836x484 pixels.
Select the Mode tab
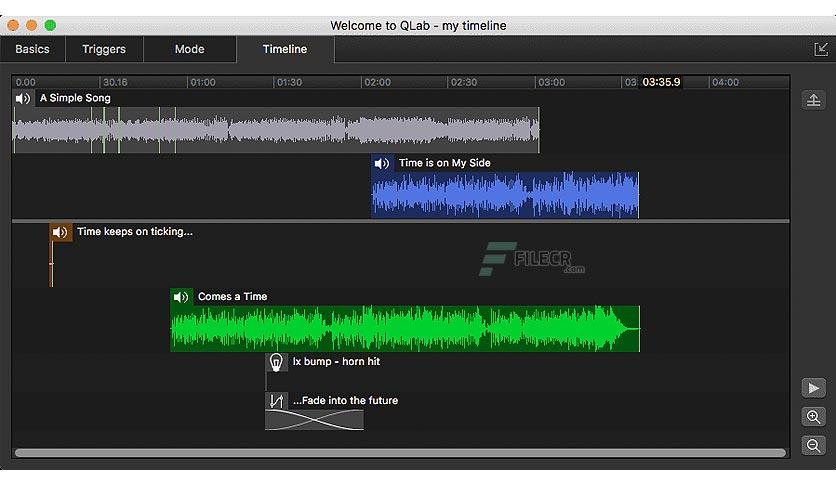[190, 49]
